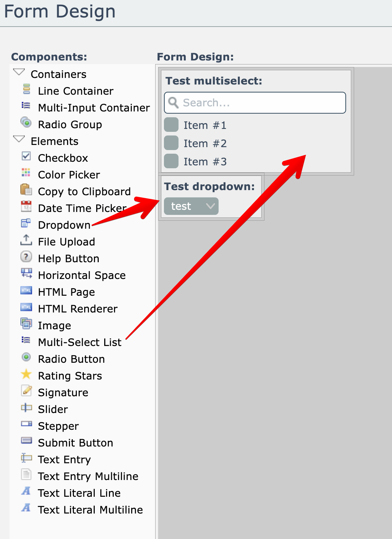The height and width of the screenshot is (539, 392).
Task: Collapse the Elements tree section
Action: click(x=19, y=139)
